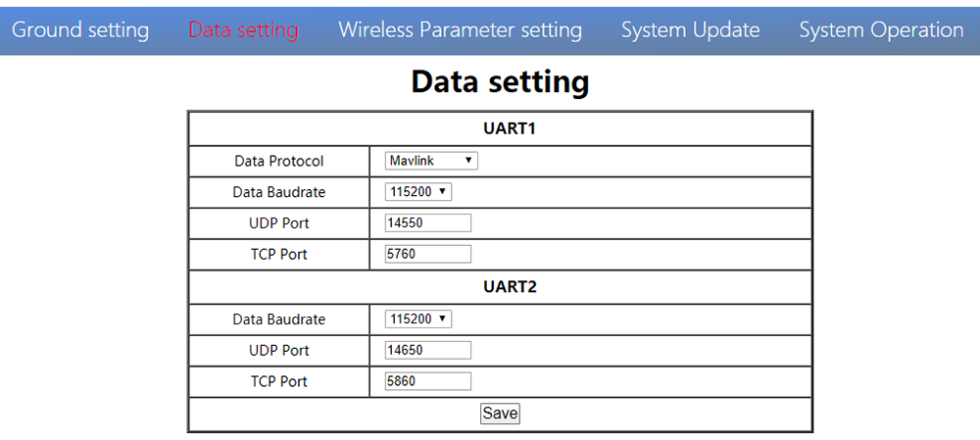Click the large Data setting page heading
This screenshot has height=440, width=980.
500,82
